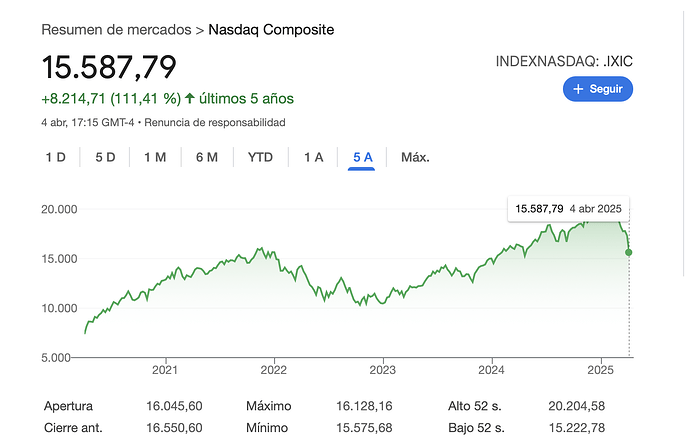
Task: Switch to the 1 M range tab
Action: 155,157
